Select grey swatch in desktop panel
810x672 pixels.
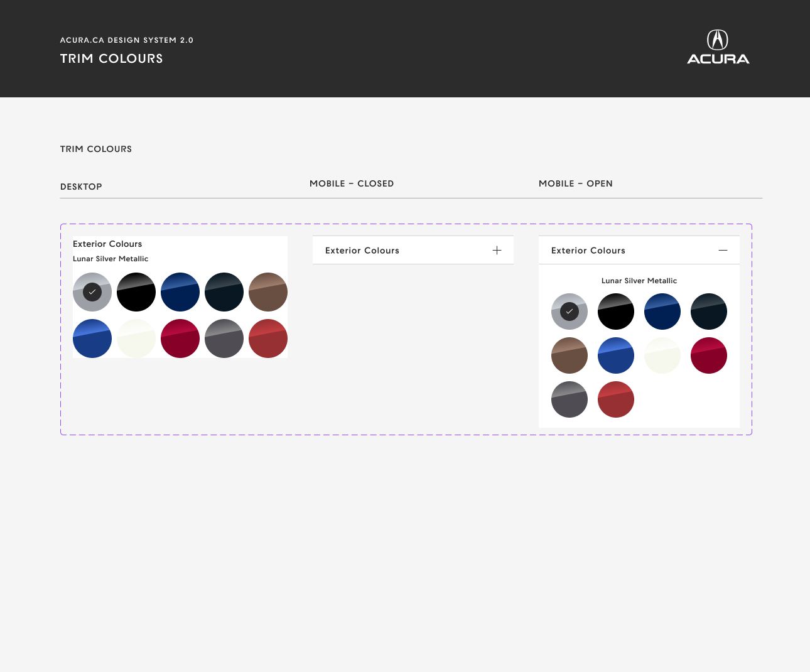click(x=224, y=339)
